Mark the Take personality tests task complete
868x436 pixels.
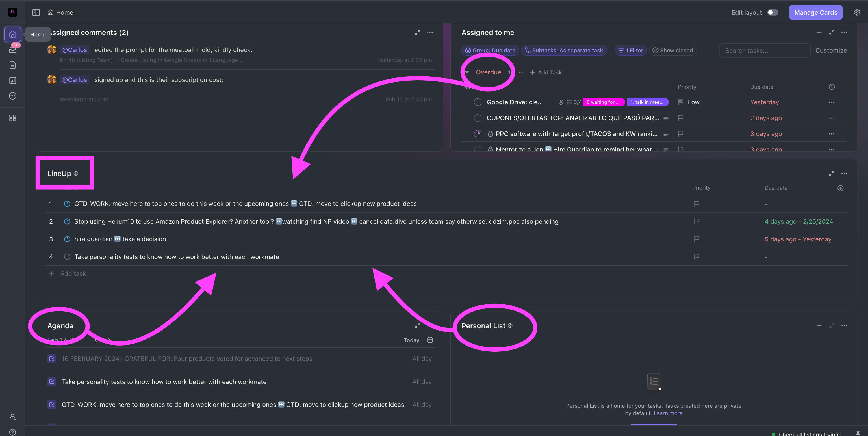coord(67,257)
